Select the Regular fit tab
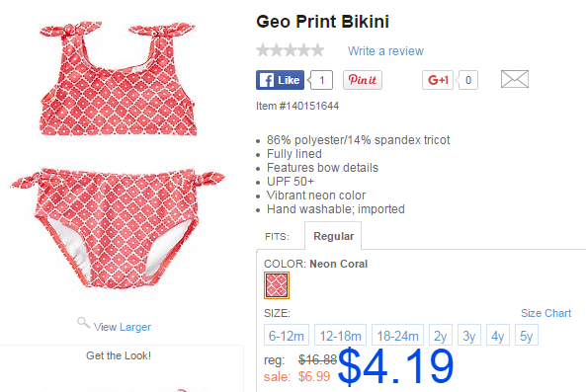This screenshot has height=392, width=586. 333,236
